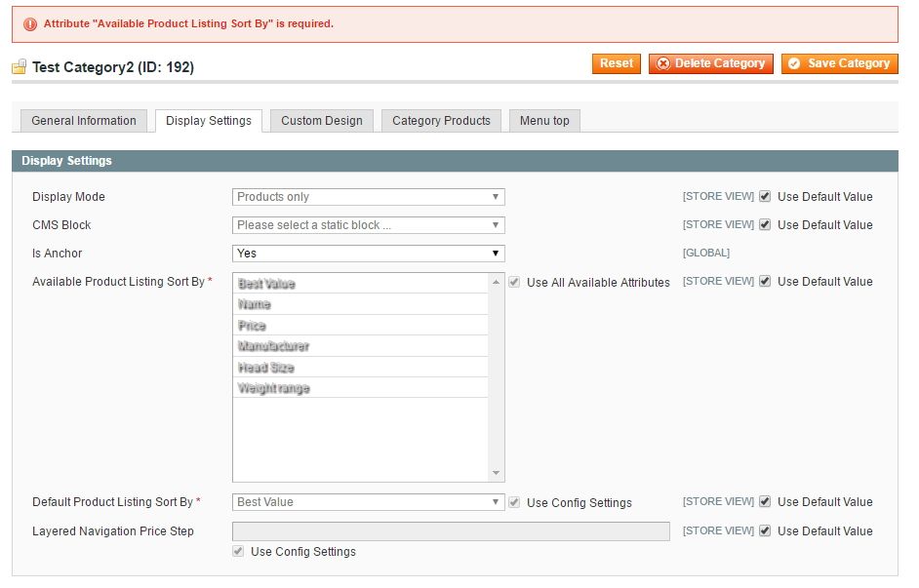Go to the Category Products tab
The width and height of the screenshot is (919, 588).
point(441,121)
